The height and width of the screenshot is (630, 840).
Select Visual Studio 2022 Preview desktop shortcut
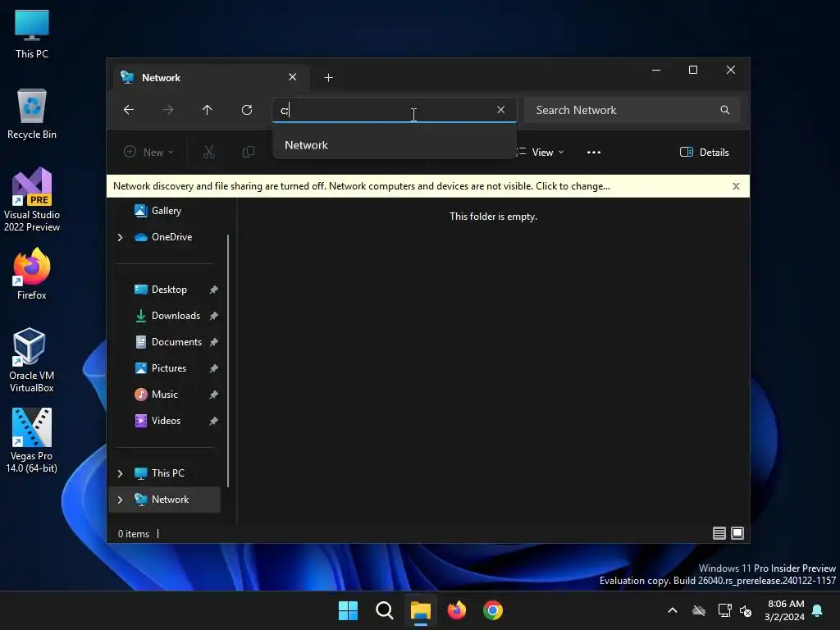pos(32,200)
